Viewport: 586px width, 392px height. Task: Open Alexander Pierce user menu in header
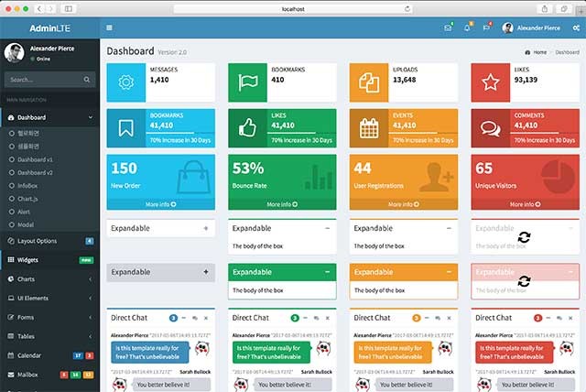(x=531, y=27)
